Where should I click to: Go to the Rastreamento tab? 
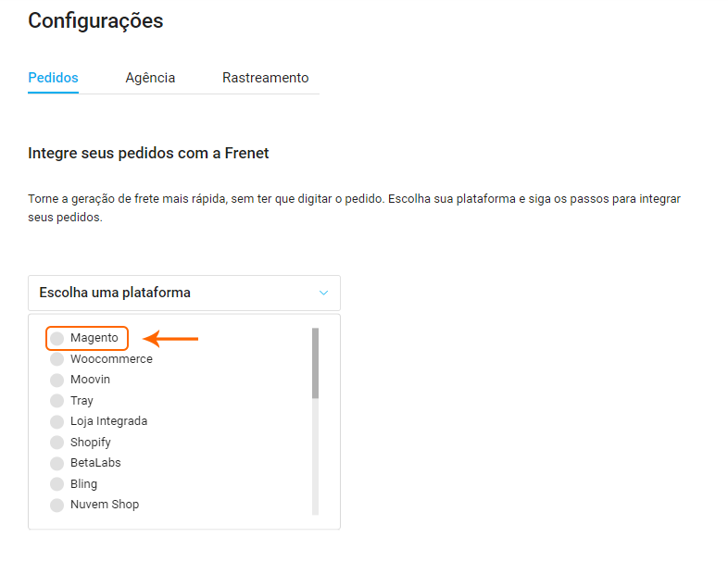(x=265, y=78)
